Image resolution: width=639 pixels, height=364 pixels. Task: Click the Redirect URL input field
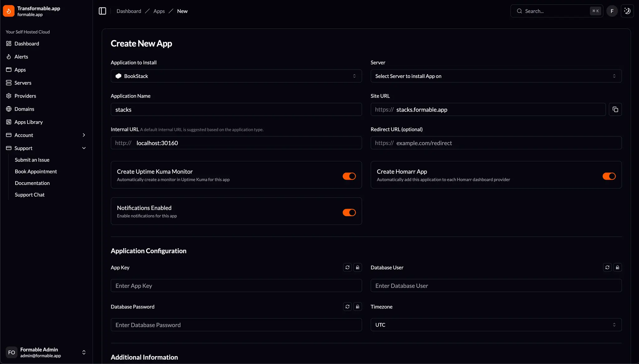pos(496,143)
